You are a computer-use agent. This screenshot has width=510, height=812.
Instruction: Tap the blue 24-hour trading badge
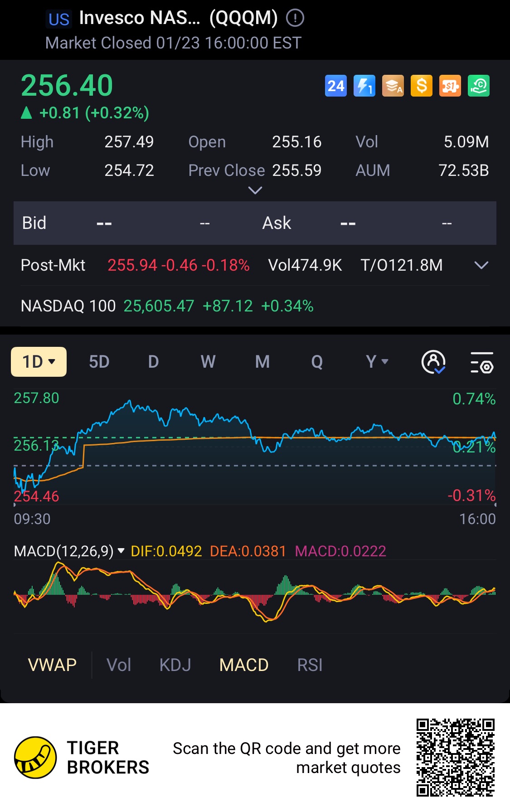point(336,86)
